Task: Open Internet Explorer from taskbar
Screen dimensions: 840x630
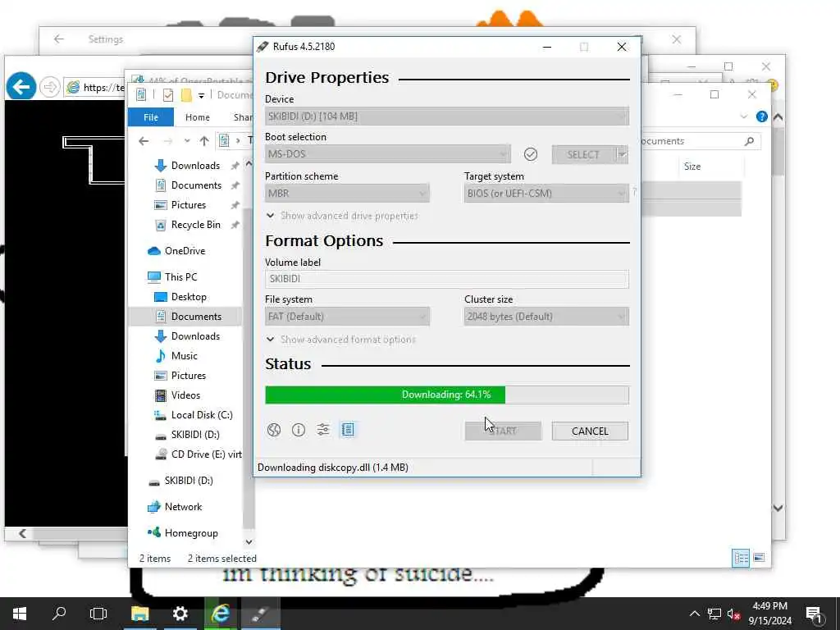Action: coord(220,614)
